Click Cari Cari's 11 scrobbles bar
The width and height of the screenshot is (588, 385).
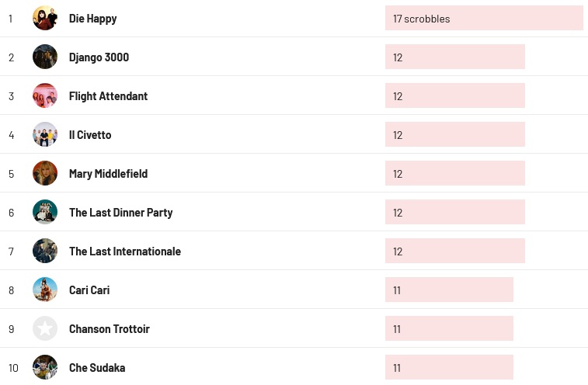449,290
